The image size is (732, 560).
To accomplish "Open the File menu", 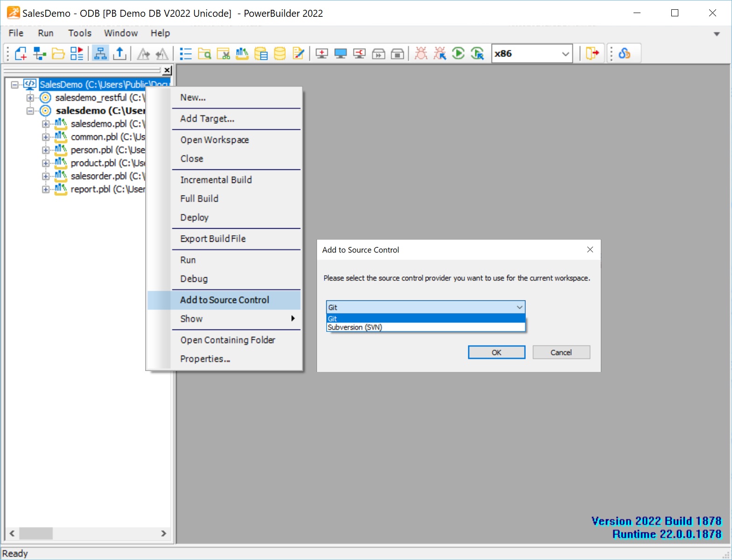I will (x=16, y=33).
